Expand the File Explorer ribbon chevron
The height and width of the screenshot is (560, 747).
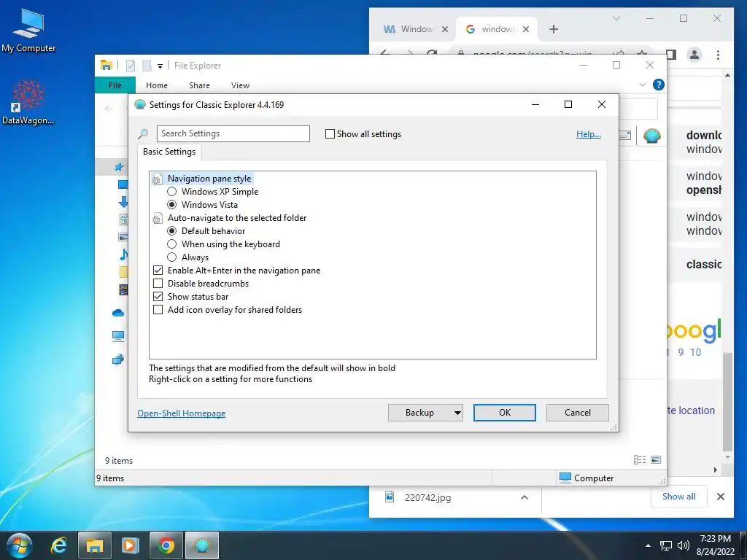click(x=643, y=85)
